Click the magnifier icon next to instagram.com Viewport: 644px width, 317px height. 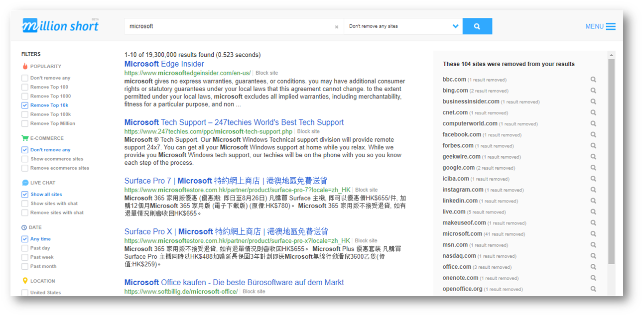pos(593,190)
